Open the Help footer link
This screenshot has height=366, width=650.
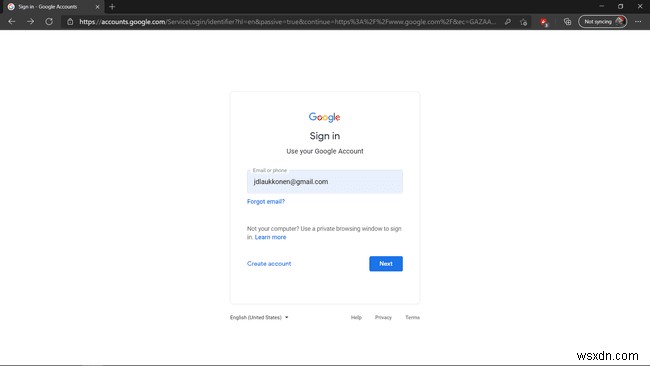[x=356, y=318]
